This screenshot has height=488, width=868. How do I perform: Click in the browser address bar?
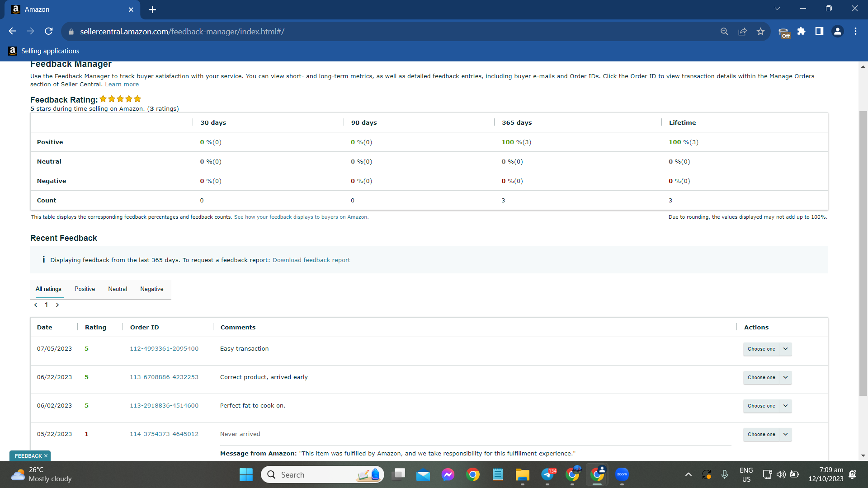tap(393, 32)
